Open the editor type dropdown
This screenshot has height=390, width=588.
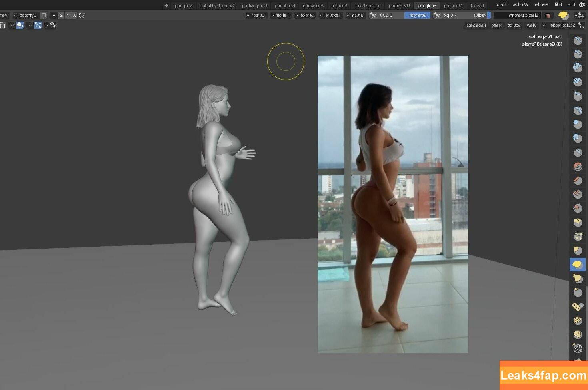pos(579,15)
